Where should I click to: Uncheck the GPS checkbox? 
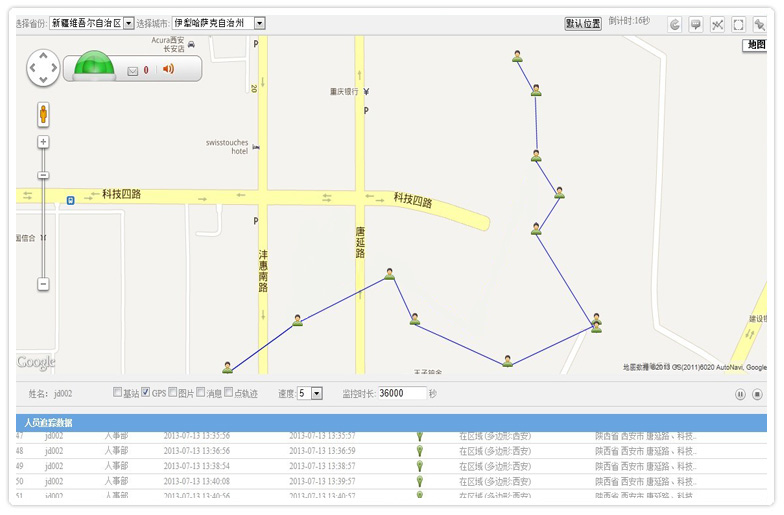pyautogui.click(x=146, y=392)
